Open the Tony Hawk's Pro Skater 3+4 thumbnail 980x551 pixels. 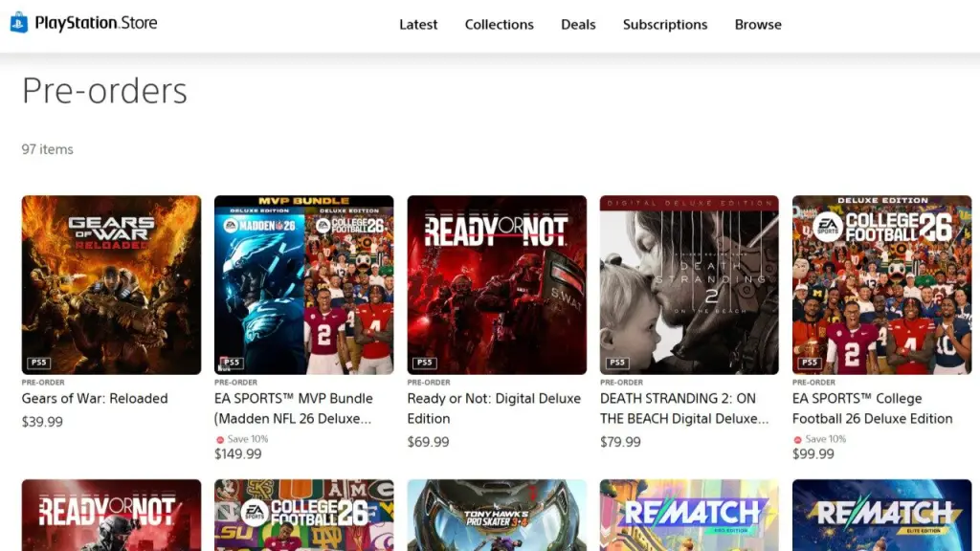click(497, 515)
